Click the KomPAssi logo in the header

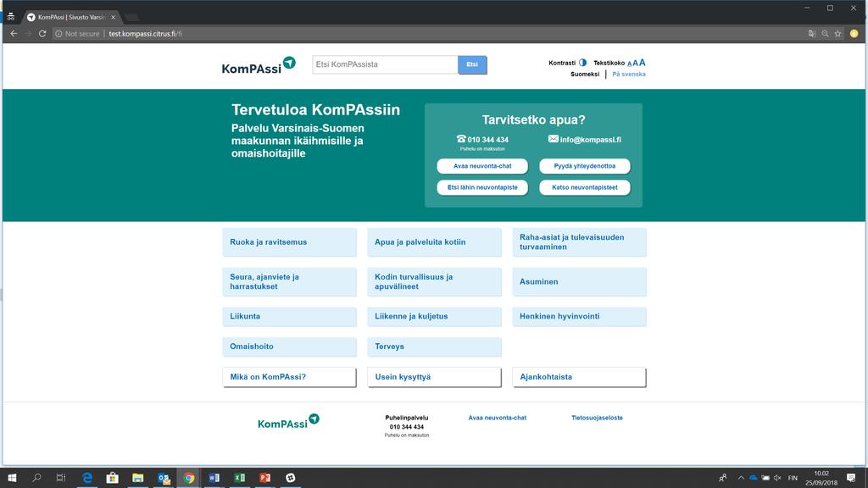coord(259,65)
